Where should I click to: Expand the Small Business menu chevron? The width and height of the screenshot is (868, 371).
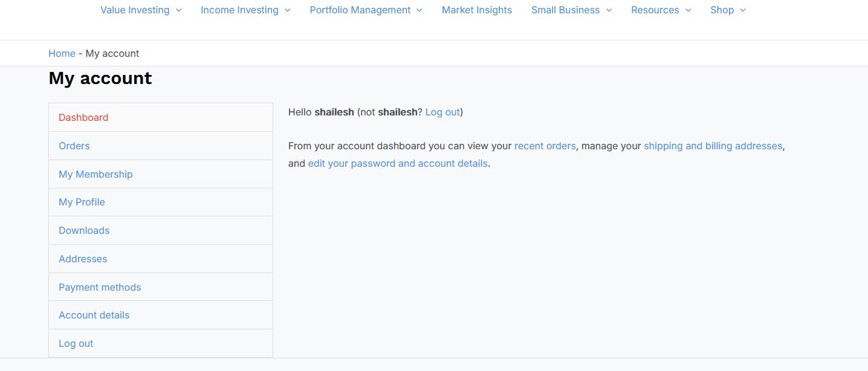coord(609,10)
